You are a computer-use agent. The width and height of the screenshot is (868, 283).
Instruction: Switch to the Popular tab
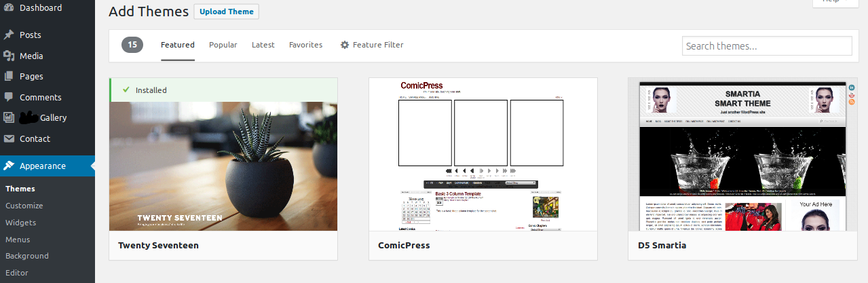223,45
